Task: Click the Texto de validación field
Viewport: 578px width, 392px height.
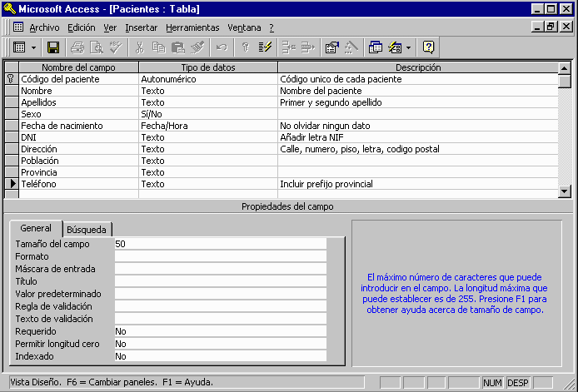Action: pos(221,319)
